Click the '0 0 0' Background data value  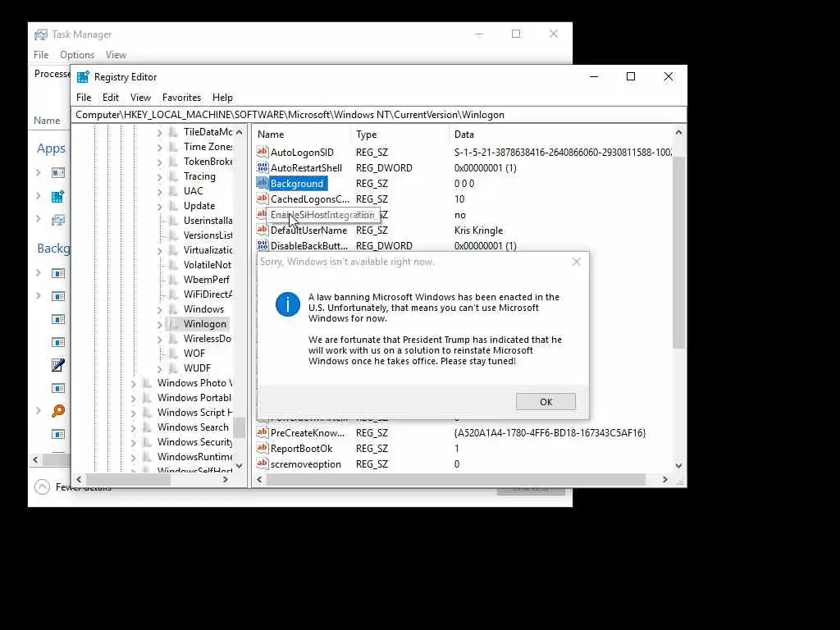pyautogui.click(x=464, y=184)
